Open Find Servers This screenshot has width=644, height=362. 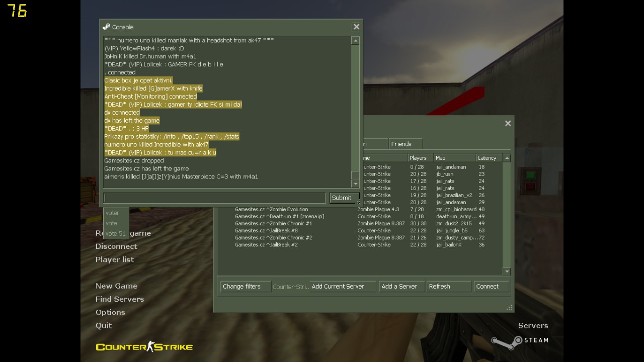120,299
